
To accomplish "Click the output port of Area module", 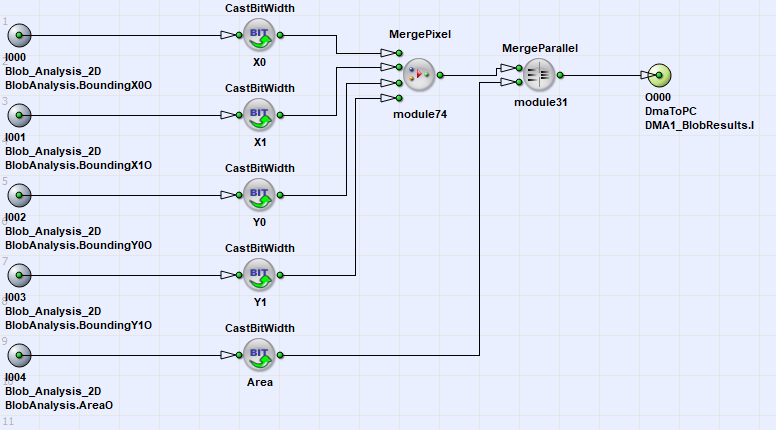I will tap(281, 354).
